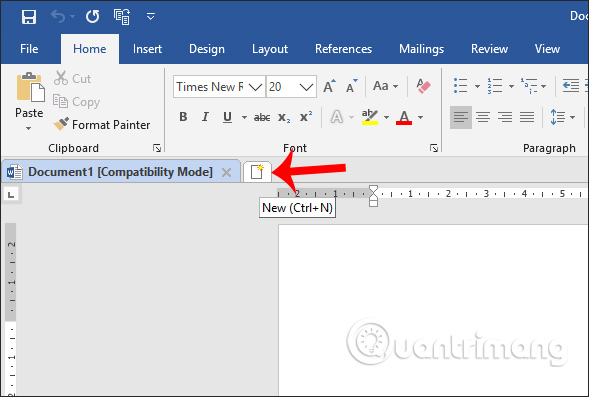Expand the Bullets library arrow

pyautogui.click(x=477, y=86)
